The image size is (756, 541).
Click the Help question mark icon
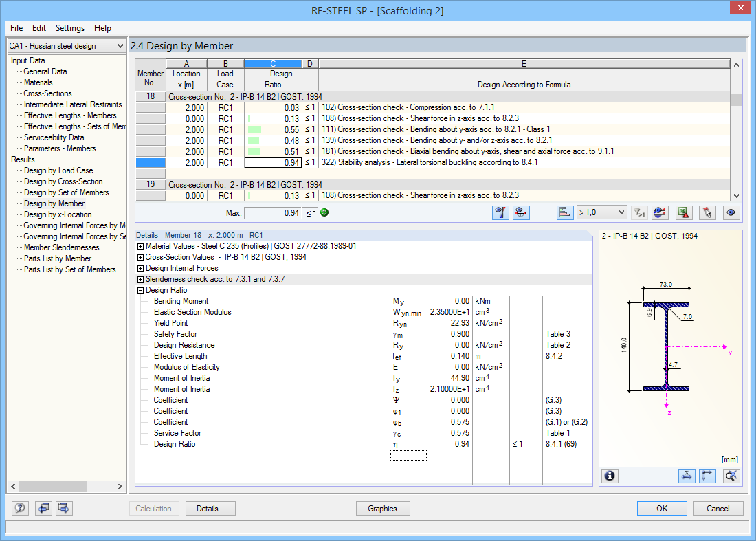tap(20, 508)
